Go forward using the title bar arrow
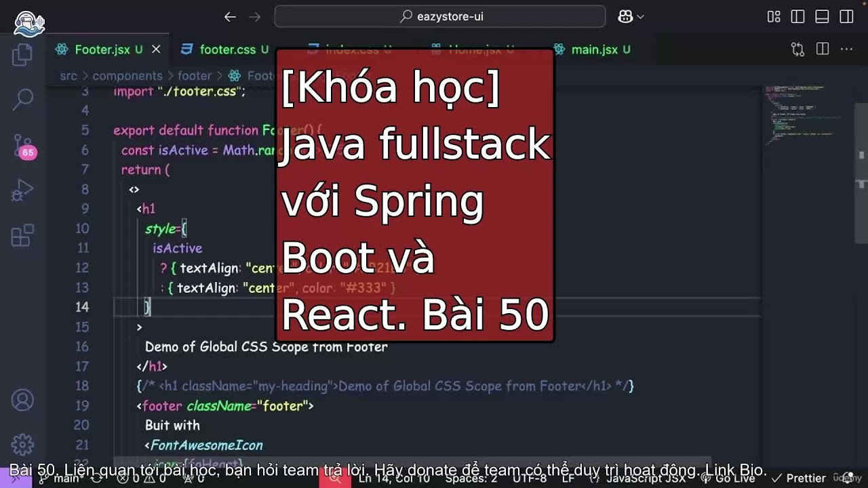 tap(255, 17)
